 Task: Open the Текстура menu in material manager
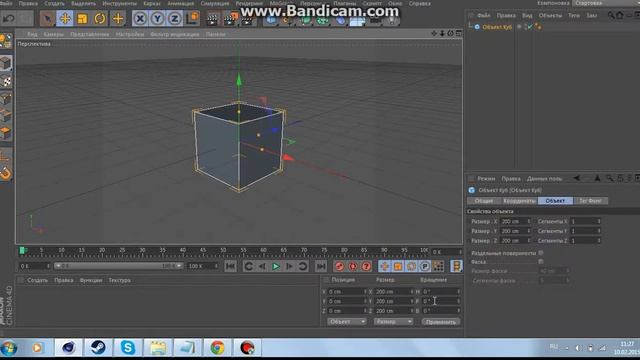coord(120,280)
